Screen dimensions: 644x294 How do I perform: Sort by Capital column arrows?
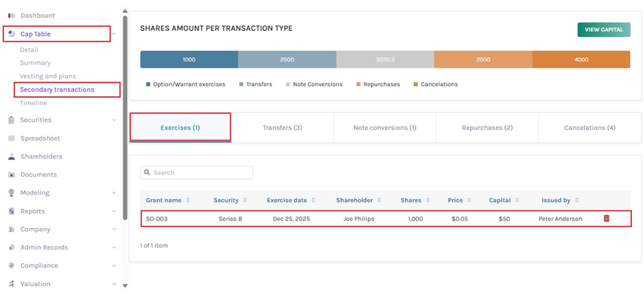[516, 200]
